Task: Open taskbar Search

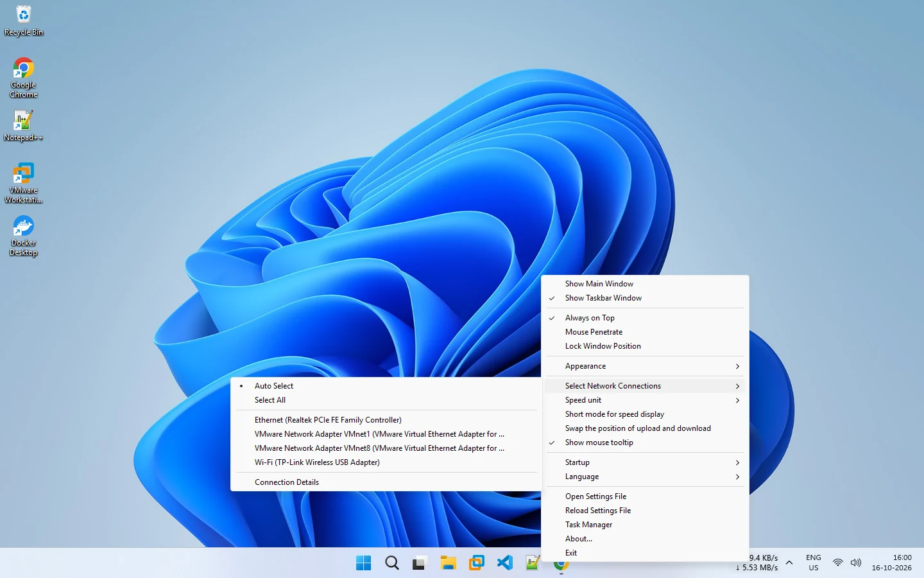Action: [x=391, y=563]
